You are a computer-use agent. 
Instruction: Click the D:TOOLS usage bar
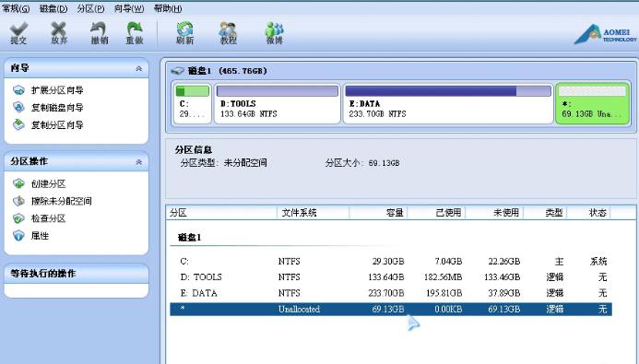(x=278, y=91)
